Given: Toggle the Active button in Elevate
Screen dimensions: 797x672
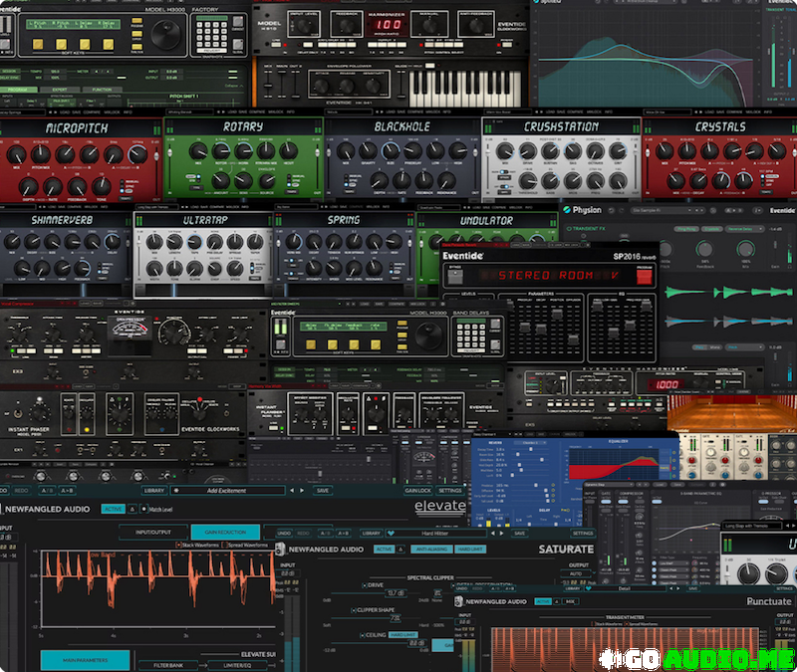Looking at the screenshot, I should 114,509.
